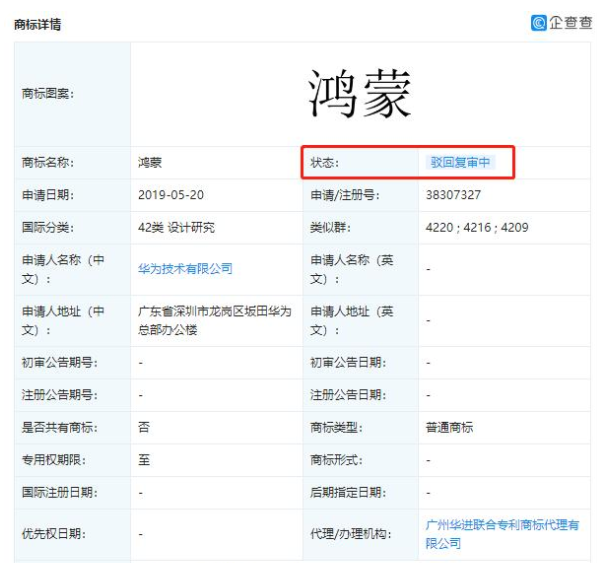Click the 商标名称 label
This screenshot has width=597, height=563.
tap(48, 163)
